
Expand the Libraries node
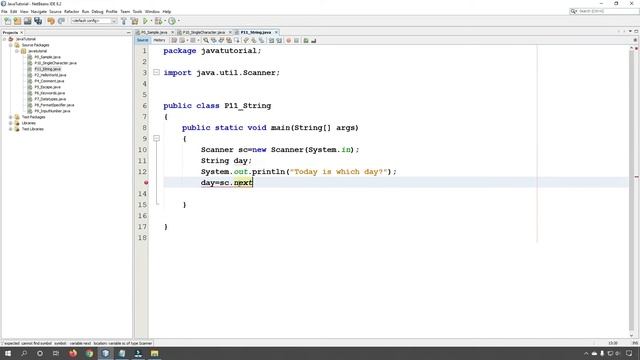click(x=11, y=123)
